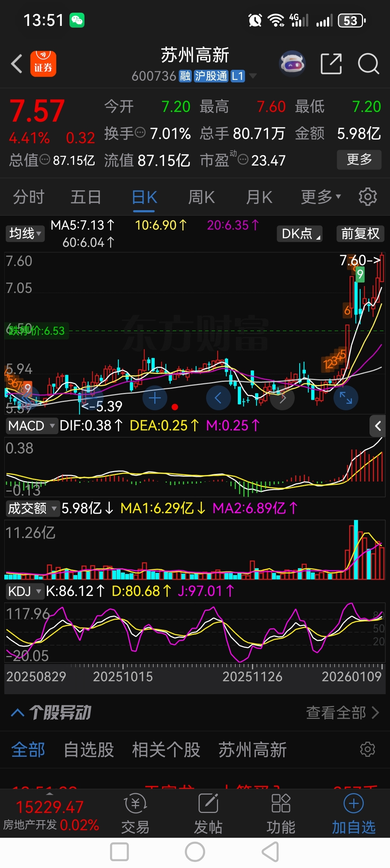Image resolution: width=390 pixels, height=868 pixels.
Task: Select 相关个股 filter tab
Action: point(166,750)
